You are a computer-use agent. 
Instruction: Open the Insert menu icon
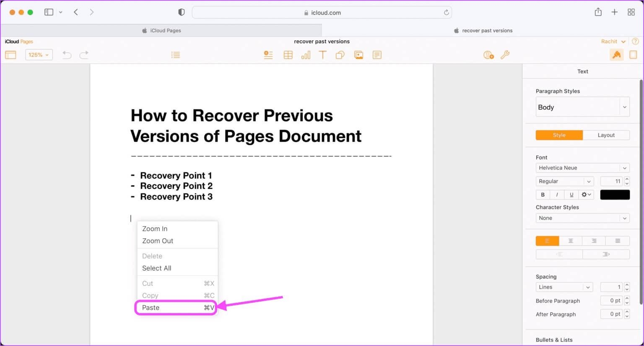(x=268, y=55)
